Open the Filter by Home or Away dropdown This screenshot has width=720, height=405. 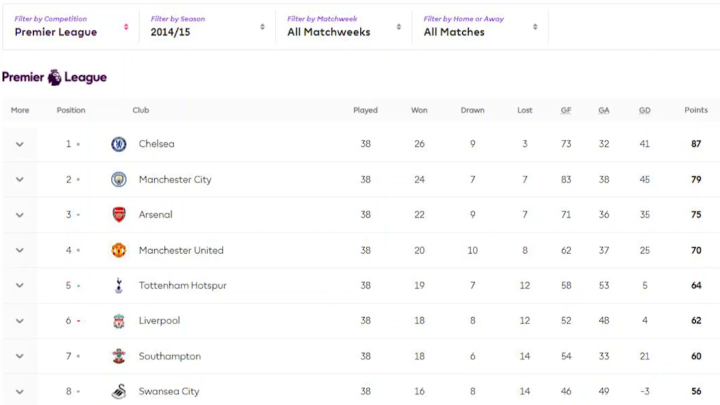tap(479, 26)
